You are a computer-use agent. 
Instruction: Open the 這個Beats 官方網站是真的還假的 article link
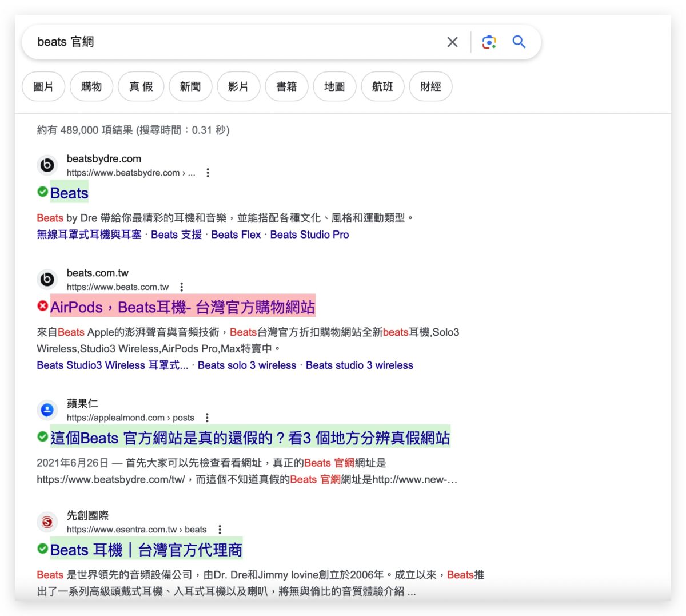pos(250,438)
